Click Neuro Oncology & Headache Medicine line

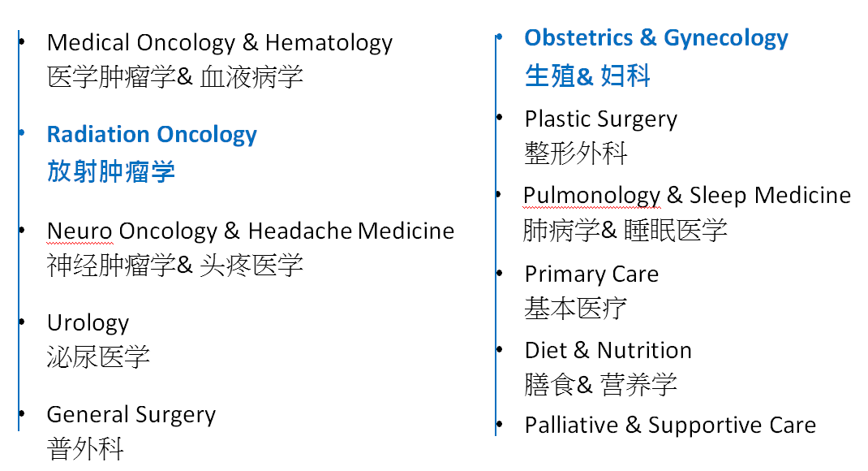coord(250,231)
